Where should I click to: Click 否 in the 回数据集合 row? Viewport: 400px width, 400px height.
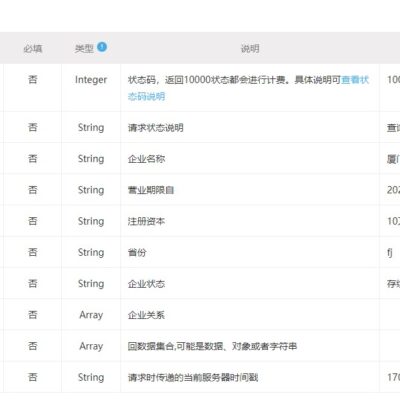click(33, 346)
